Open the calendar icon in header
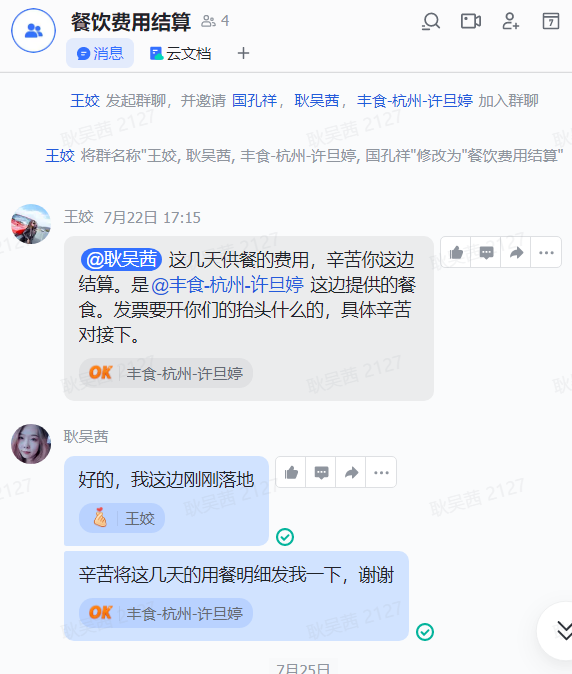The width and height of the screenshot is (572, 674). coord(551,21)
